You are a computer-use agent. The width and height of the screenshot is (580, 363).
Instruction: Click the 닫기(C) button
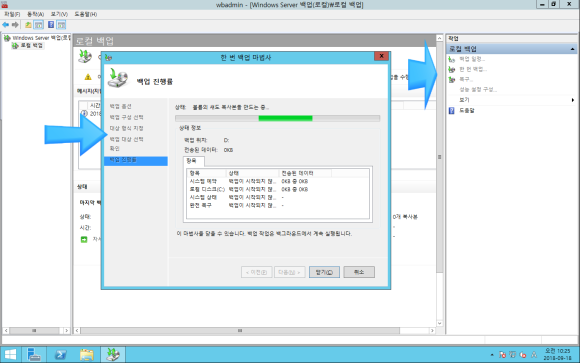pyautogui.click(x=324, y=272)
